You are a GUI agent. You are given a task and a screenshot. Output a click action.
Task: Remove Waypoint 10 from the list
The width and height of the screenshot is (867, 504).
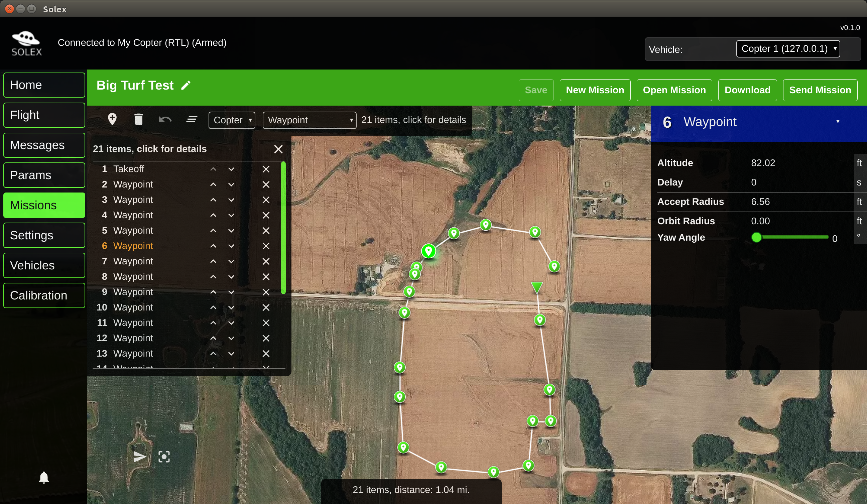click(x=266, y=307)
